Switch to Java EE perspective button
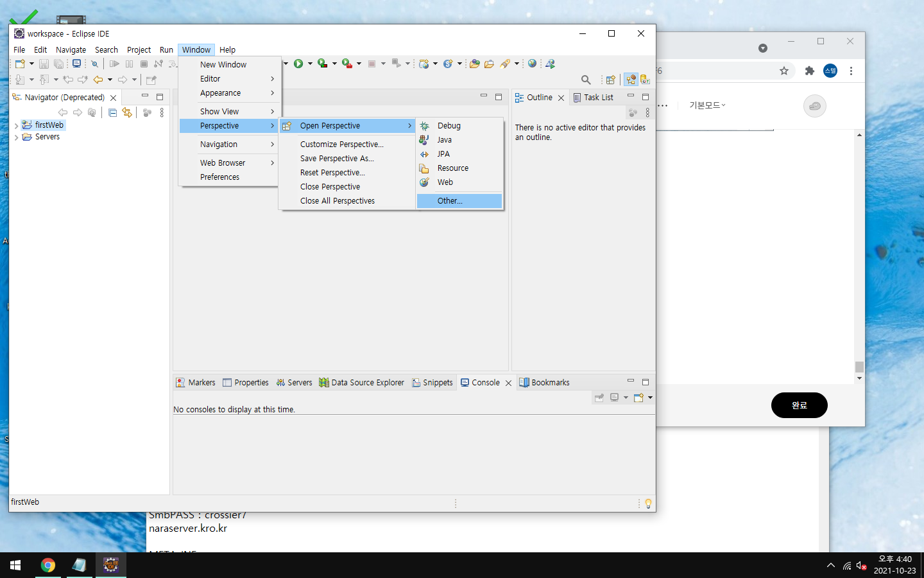The image size is (924, 578). [631, 80]
